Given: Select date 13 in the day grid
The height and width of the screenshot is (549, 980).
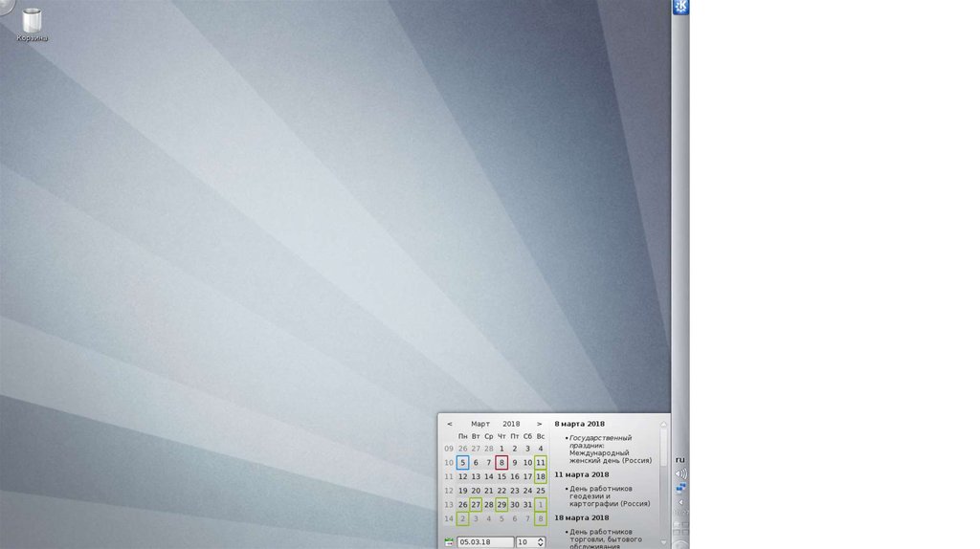Looking at the screenshot, I should coord(476,476).
